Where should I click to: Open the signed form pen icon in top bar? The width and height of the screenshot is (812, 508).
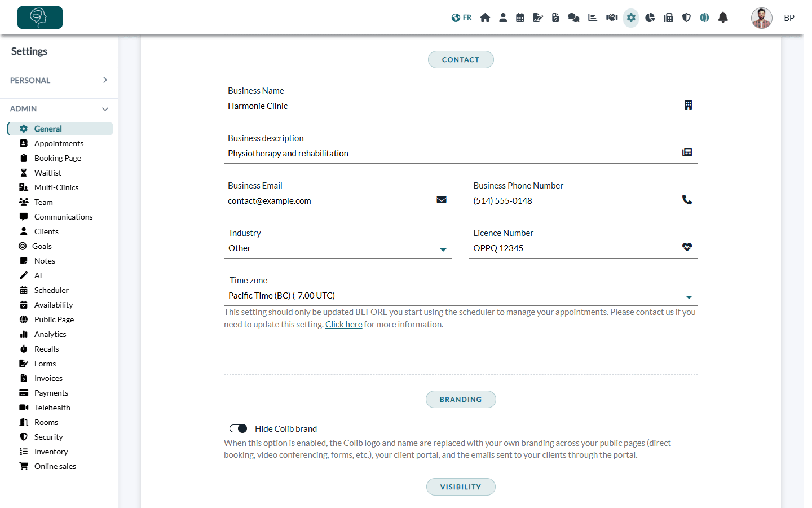[x=538, y=17]
